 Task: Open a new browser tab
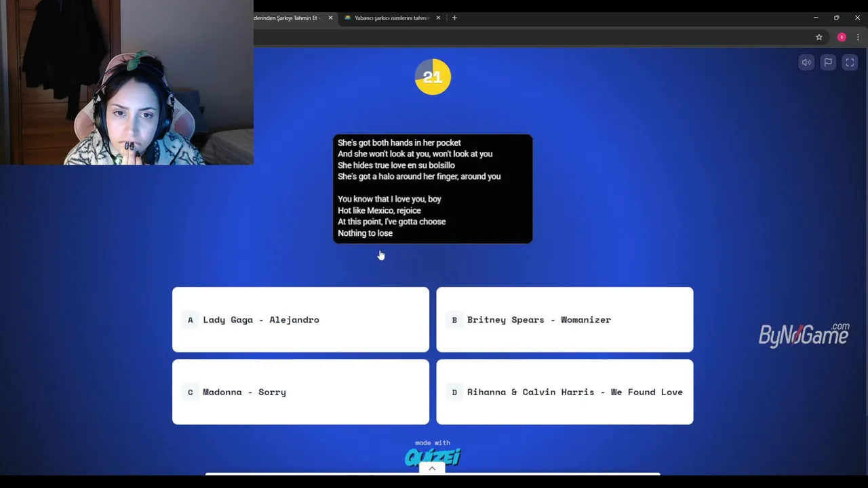454,18
